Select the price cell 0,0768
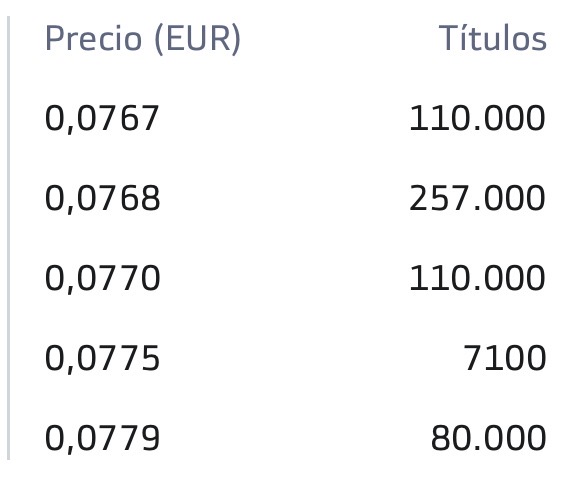The height and width of the screenshot is (479, 580). 102,199
